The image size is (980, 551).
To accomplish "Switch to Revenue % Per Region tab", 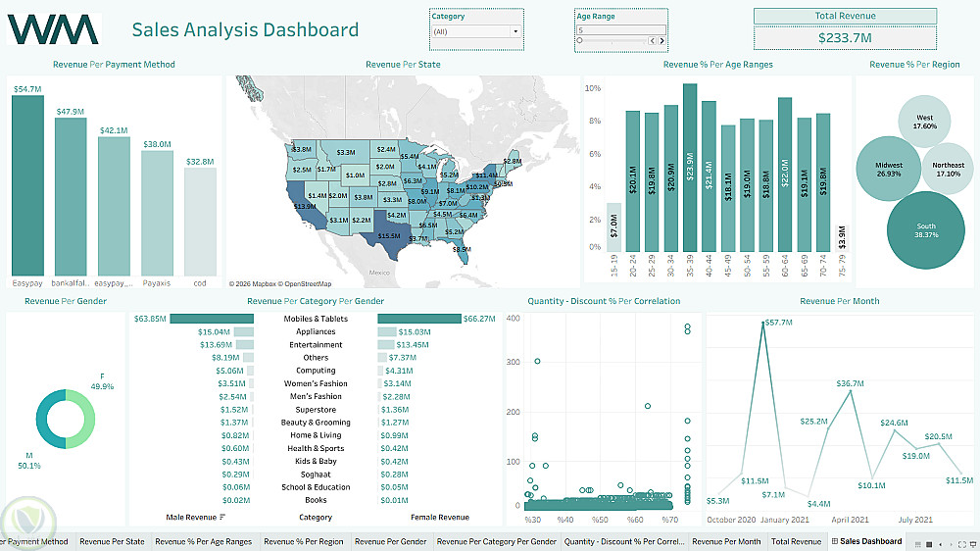I will click(303, 541).
